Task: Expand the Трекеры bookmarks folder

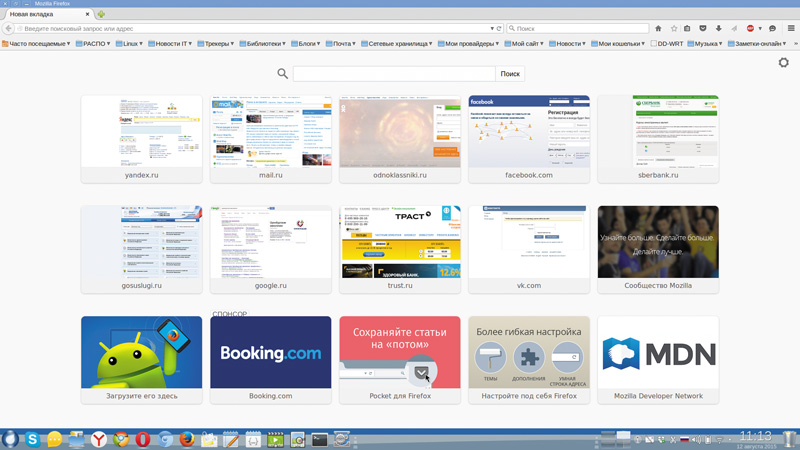Action: [x=215, y=44]
